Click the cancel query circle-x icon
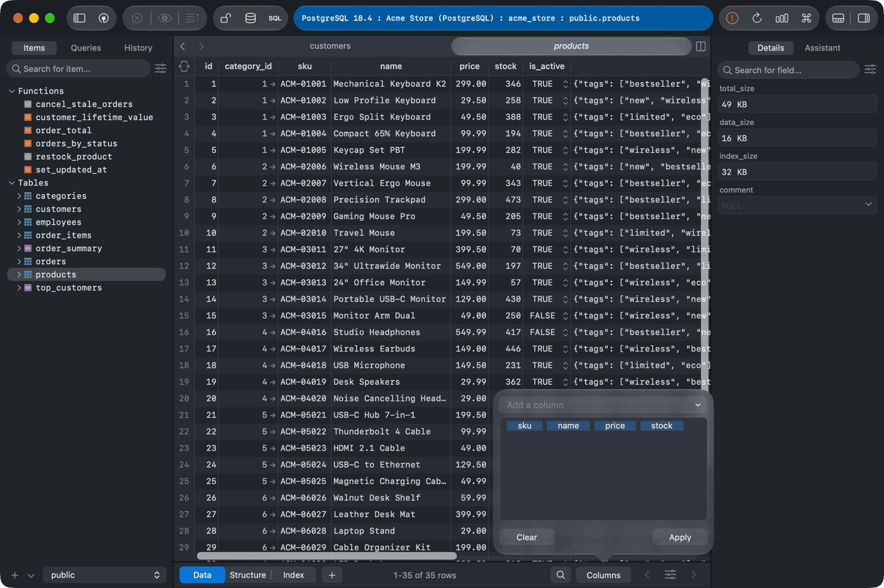Viewport: 884px width, 588px height. (137, 18)
